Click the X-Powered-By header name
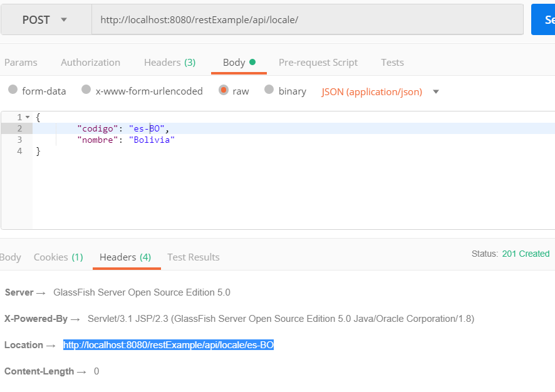555x392 pixels. (x=36, y=319)
